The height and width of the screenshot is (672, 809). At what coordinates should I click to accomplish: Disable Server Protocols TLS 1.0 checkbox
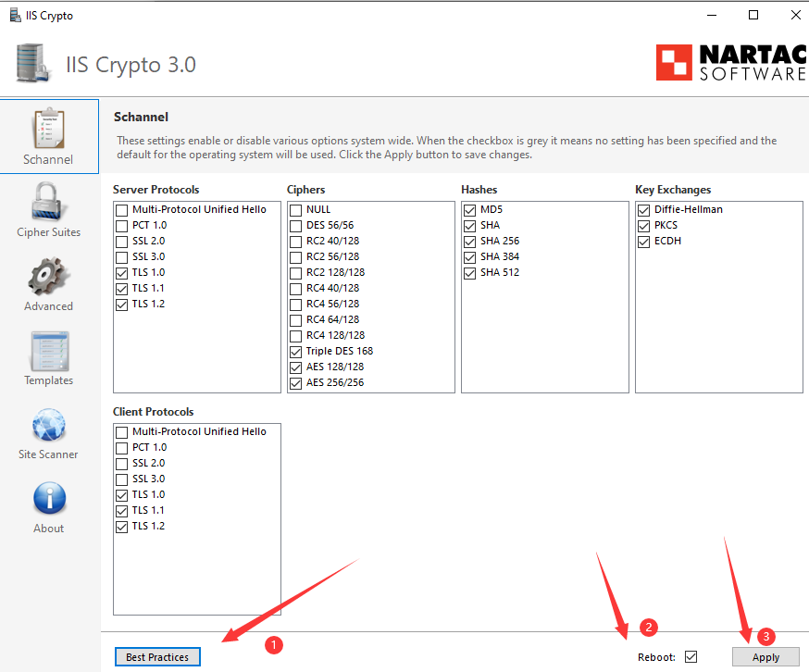[x=122, y=273]
